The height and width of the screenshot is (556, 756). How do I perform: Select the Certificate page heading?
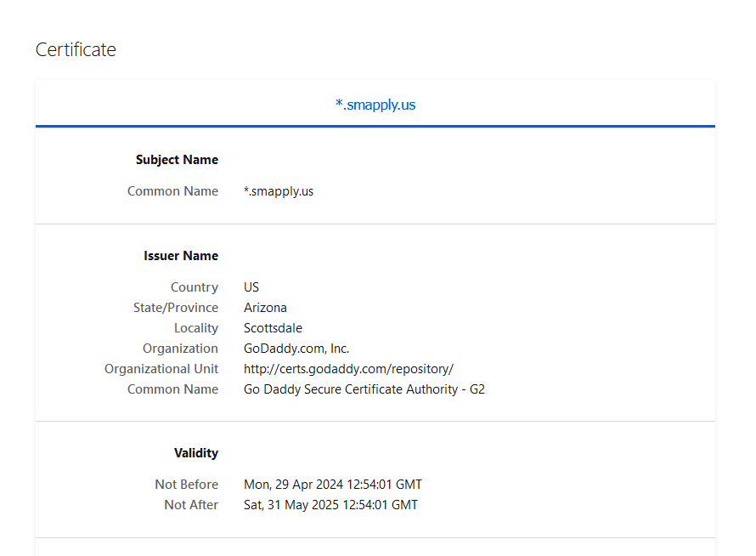point(75,49)
